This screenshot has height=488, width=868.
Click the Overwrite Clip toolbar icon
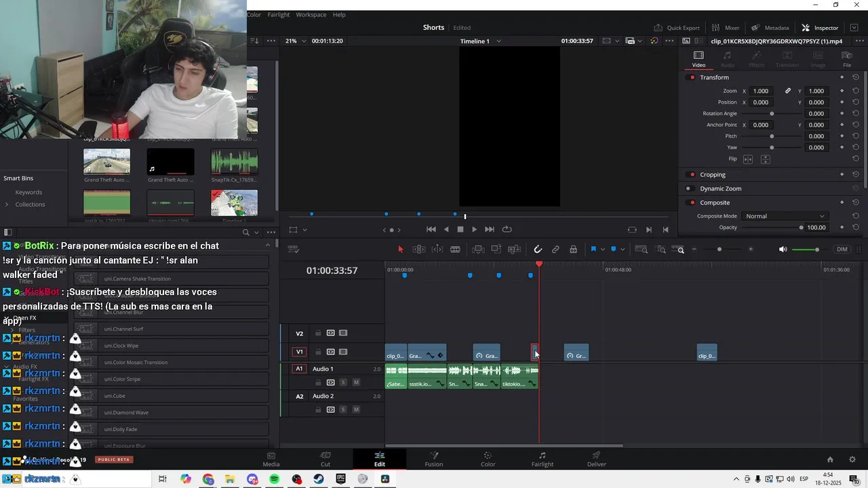click(496, 249)
